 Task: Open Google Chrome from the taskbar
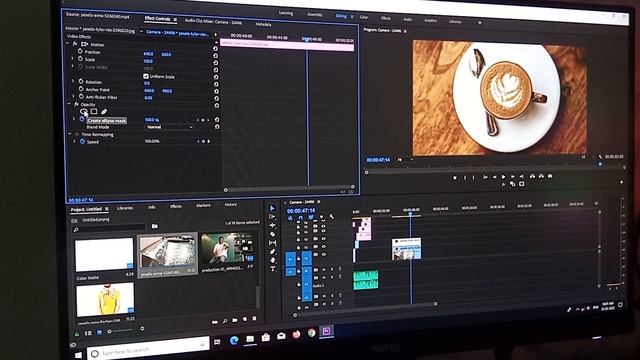tap(312, 333)
